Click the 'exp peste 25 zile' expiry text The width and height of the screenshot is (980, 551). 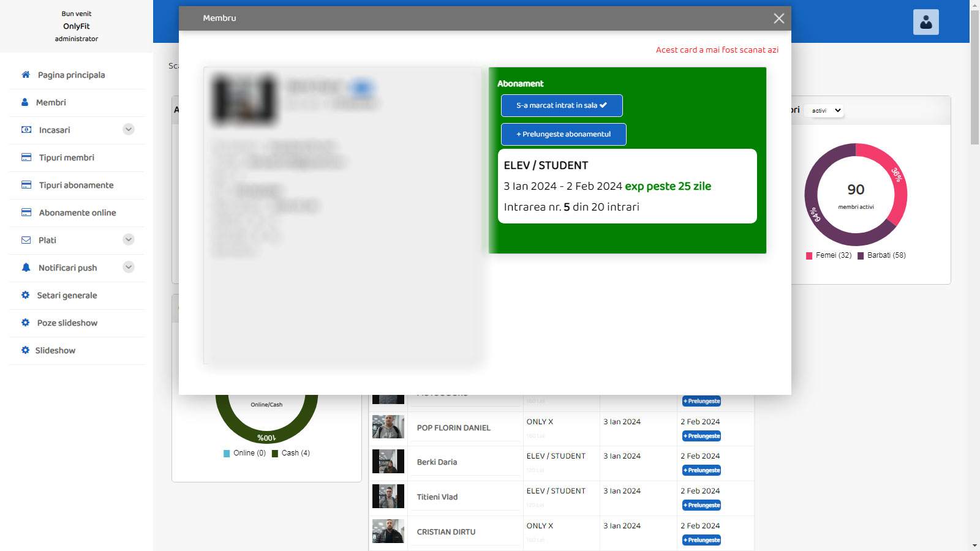[x=668, y=186]
